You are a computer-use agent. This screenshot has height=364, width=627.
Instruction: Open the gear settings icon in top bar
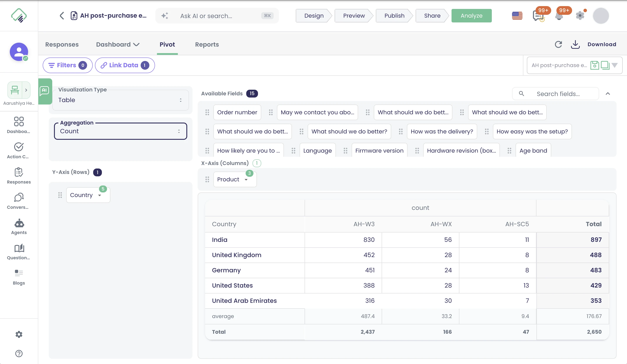580,16
